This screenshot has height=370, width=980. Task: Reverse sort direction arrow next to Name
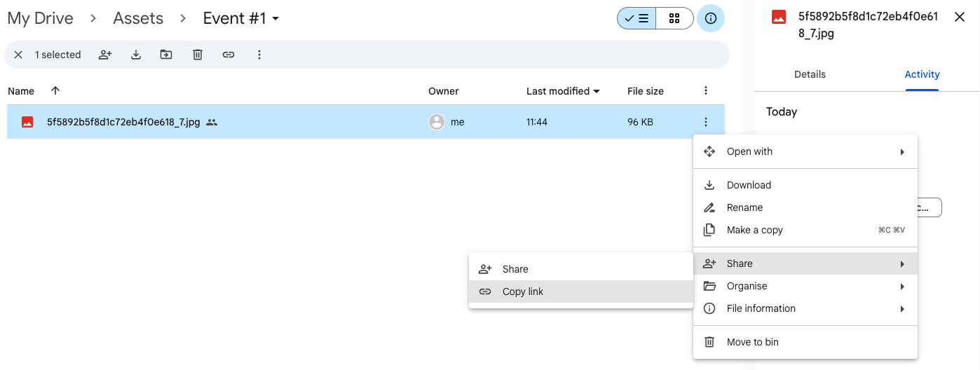coord(55,90)
